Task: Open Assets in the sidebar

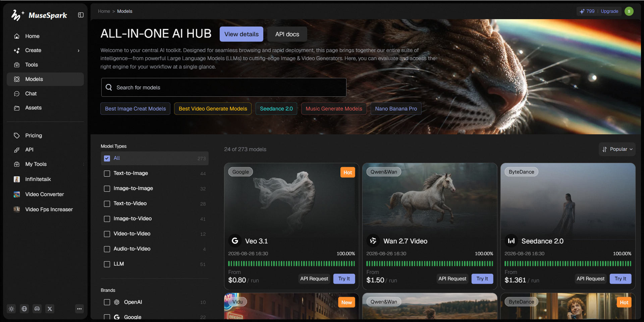Action: pos(45,108)
